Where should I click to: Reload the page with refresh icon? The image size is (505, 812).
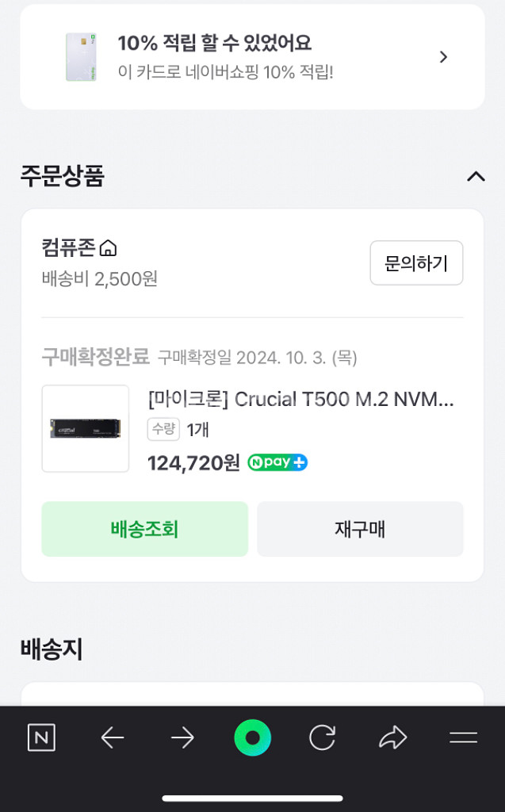[x=322, y=738]
